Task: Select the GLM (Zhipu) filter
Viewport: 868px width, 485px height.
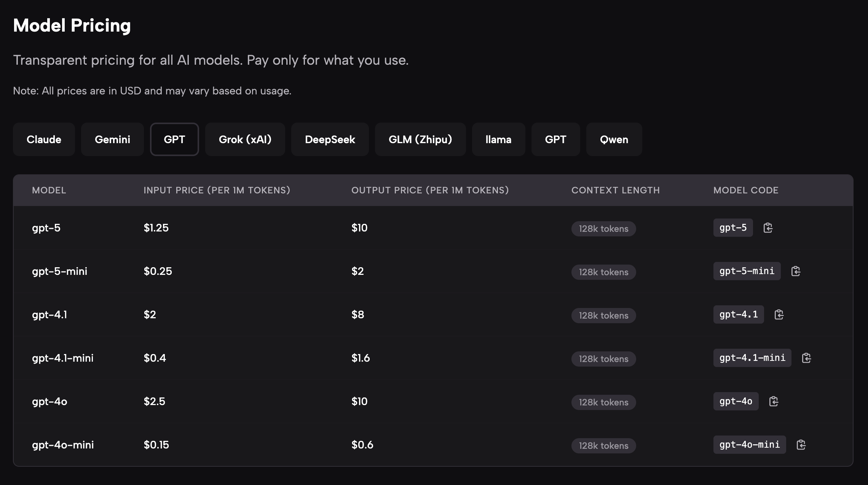Action: 420,139
